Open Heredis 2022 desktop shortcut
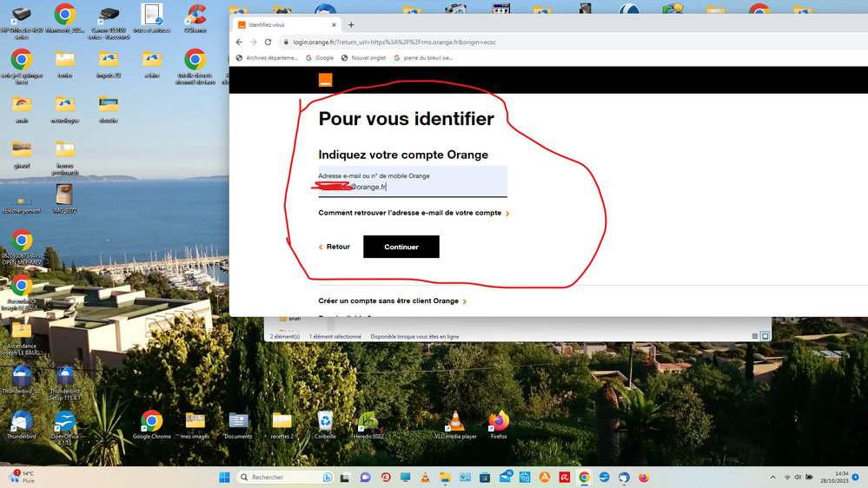Image resolution: width=868 pixels, height=488 pixels. (x=368, y=422)
